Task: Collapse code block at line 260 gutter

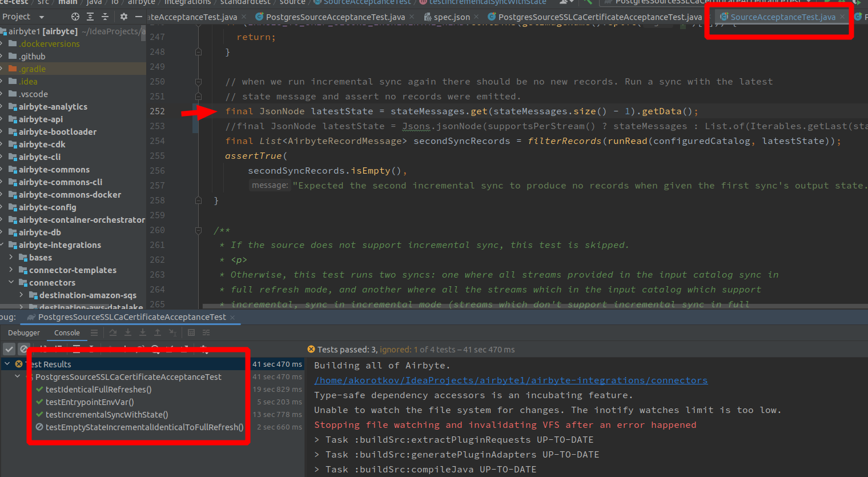Action: point(198,230)
